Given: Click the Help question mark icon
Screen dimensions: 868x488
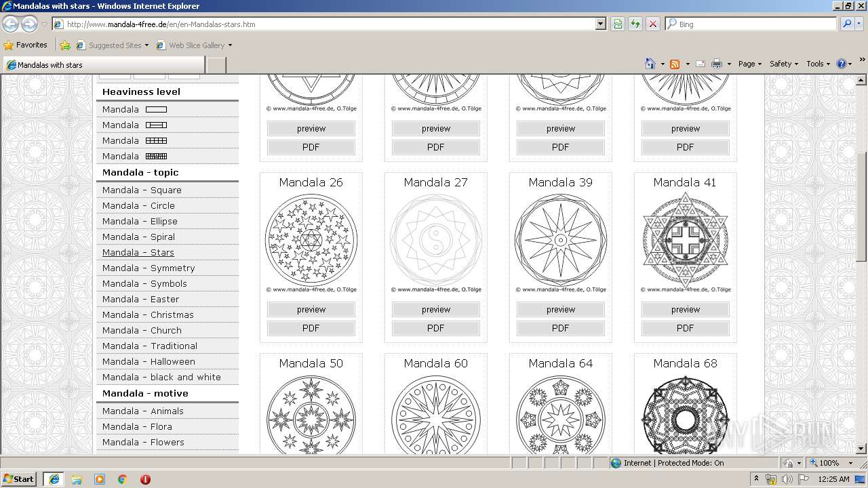Looking at the screenshot, I should pos(841,64).
